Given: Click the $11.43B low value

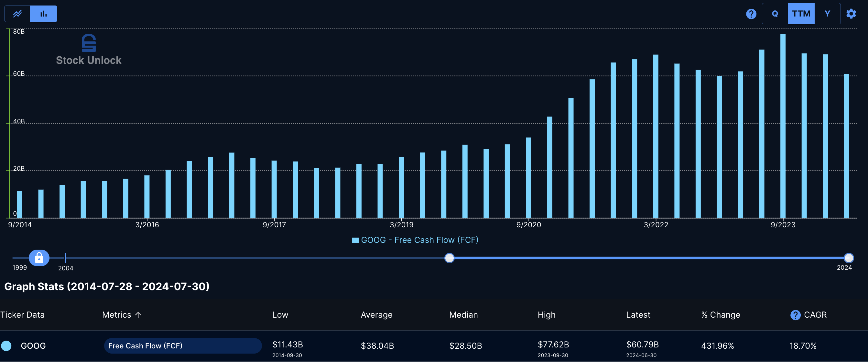Looking at the screenshot, I should [x=288, y=345].
